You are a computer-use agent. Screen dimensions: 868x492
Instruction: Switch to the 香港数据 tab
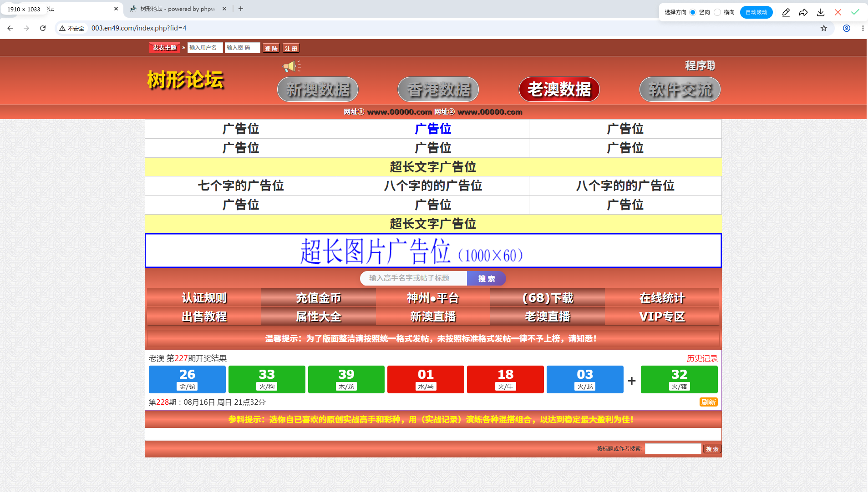pyautogui.click(x=438, y=90)
